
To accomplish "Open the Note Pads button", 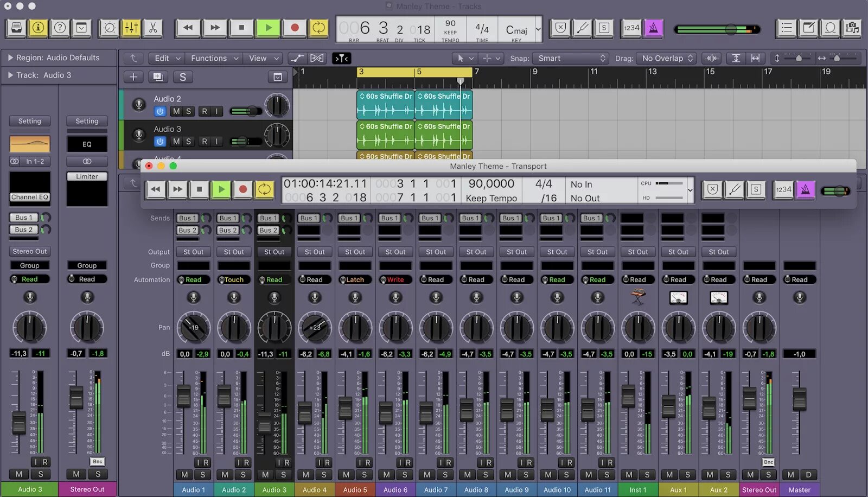I will pos(808,28).
